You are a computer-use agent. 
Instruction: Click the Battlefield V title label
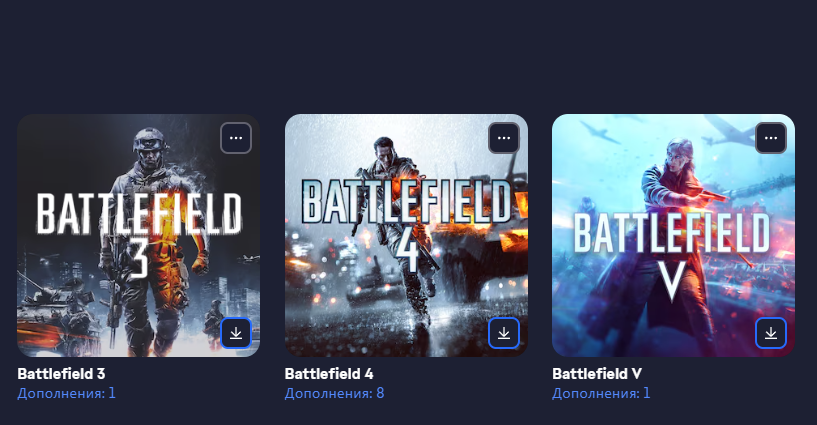[597, 373]
